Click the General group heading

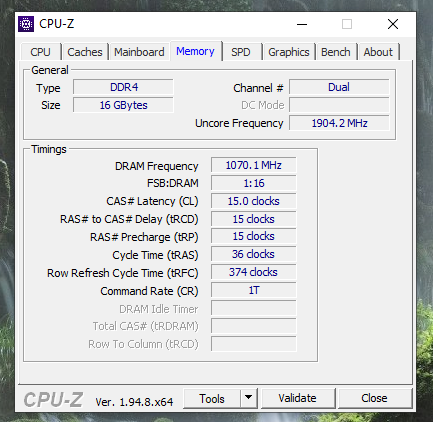click(50, 70)
